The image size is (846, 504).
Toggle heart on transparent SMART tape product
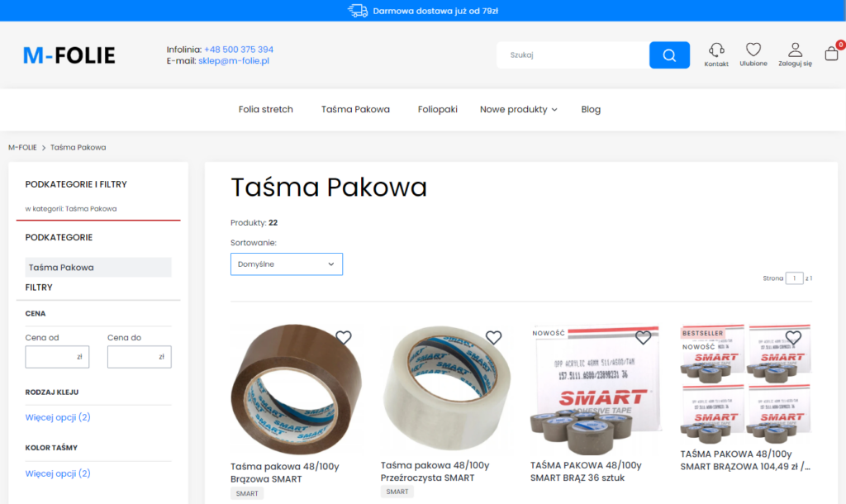493,338
